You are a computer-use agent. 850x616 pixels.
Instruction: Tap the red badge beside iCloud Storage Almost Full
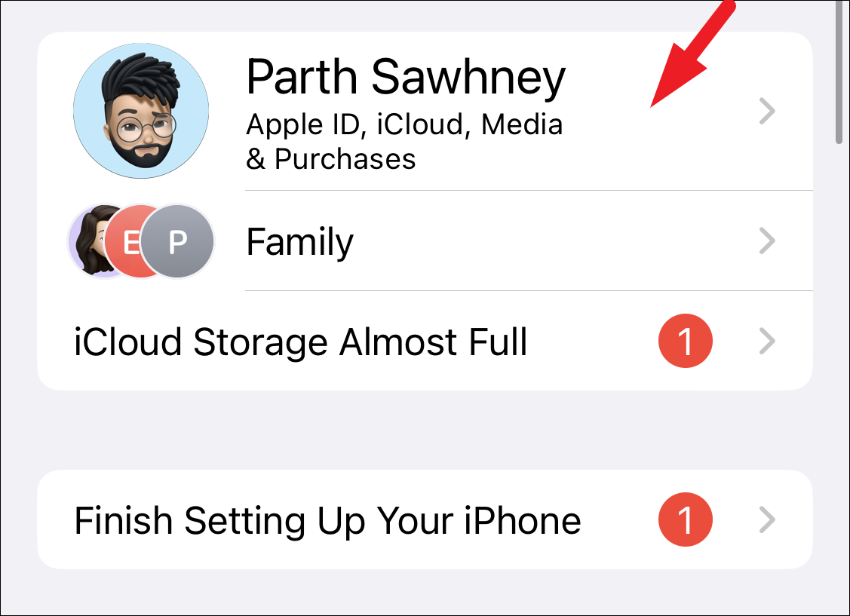685,342
